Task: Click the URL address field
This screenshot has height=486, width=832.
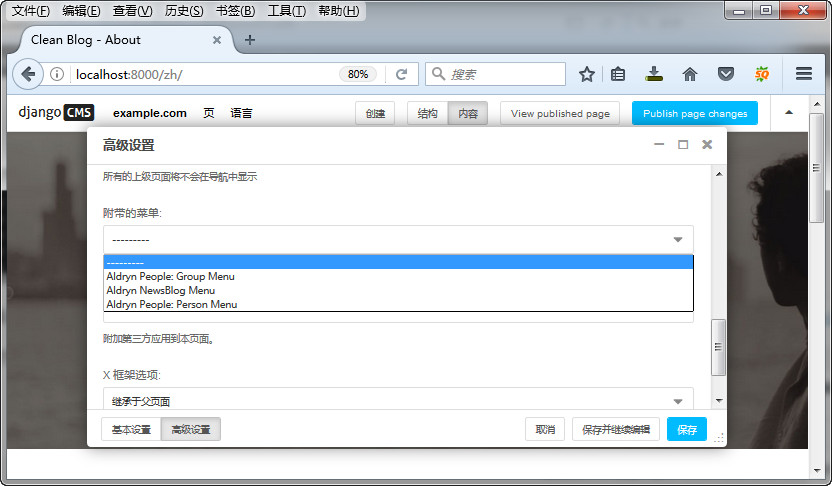Action: pos(204,74)
